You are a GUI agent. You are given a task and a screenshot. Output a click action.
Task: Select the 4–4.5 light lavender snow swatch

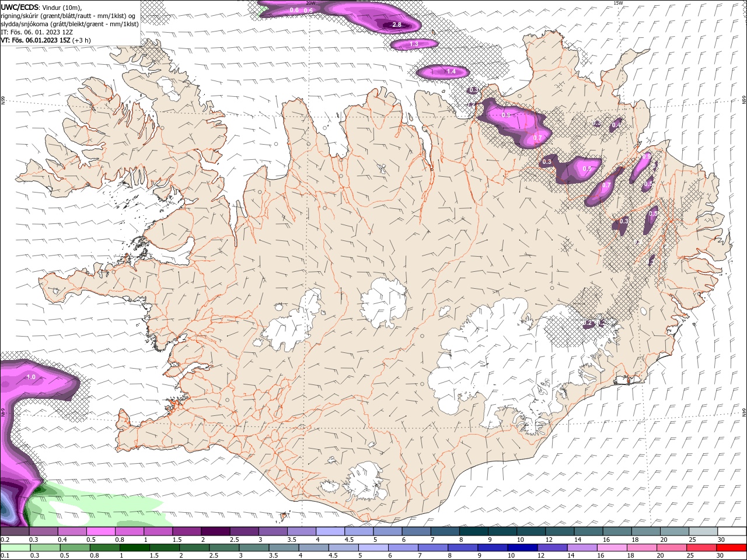pos(330,531)
